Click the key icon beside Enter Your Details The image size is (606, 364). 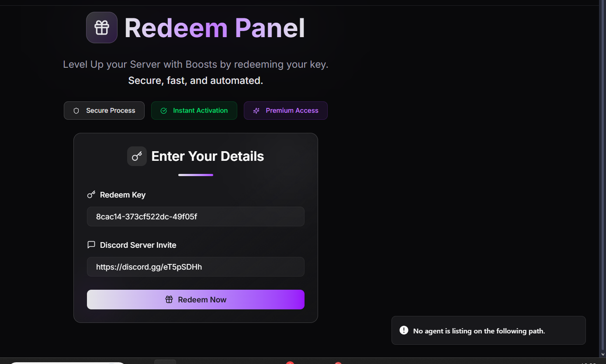(137, 156)
